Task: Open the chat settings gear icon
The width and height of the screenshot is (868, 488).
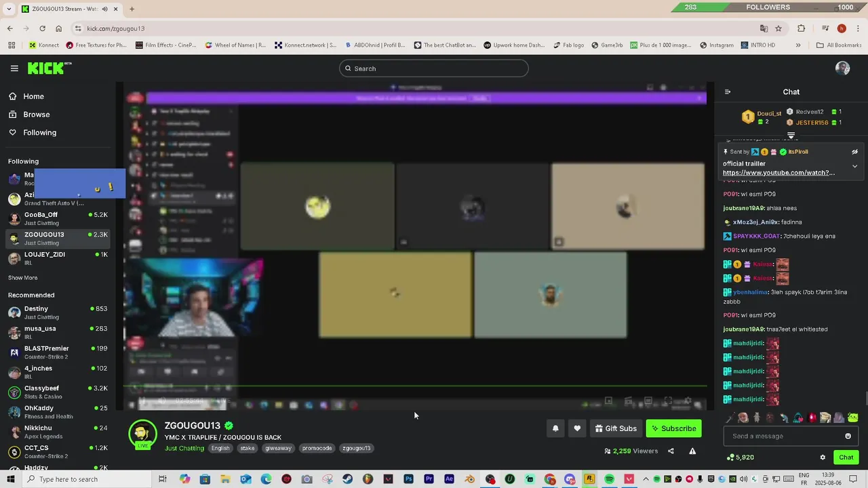Action: [823, 457]
